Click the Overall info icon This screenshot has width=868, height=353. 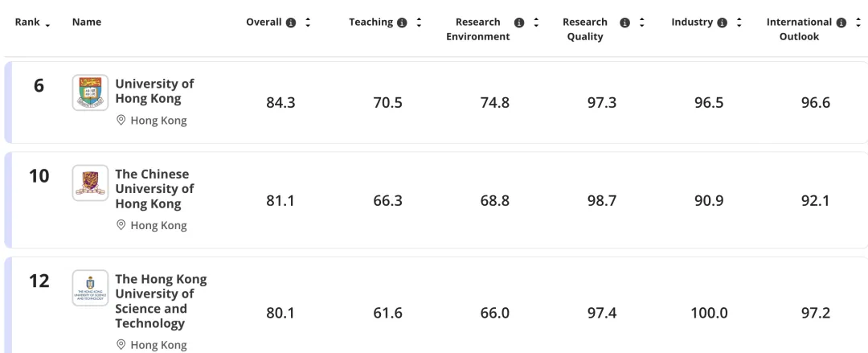(x=292, y=23)
